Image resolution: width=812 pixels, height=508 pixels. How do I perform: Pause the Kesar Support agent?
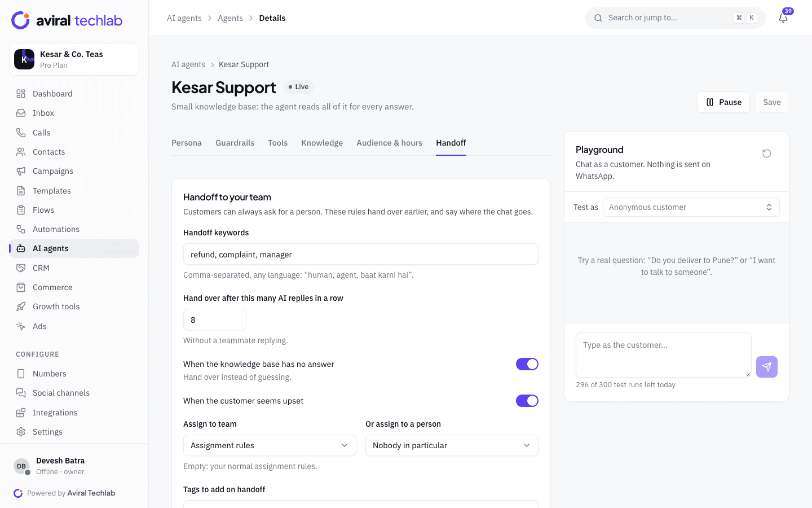723,102
